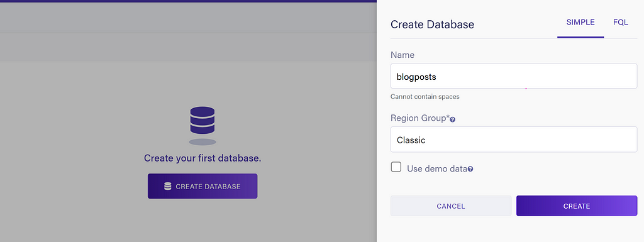Click the dimmed CREATE DATABASE button
The width and height of the screenshot is (644, 242).
[x=203, y=186]
